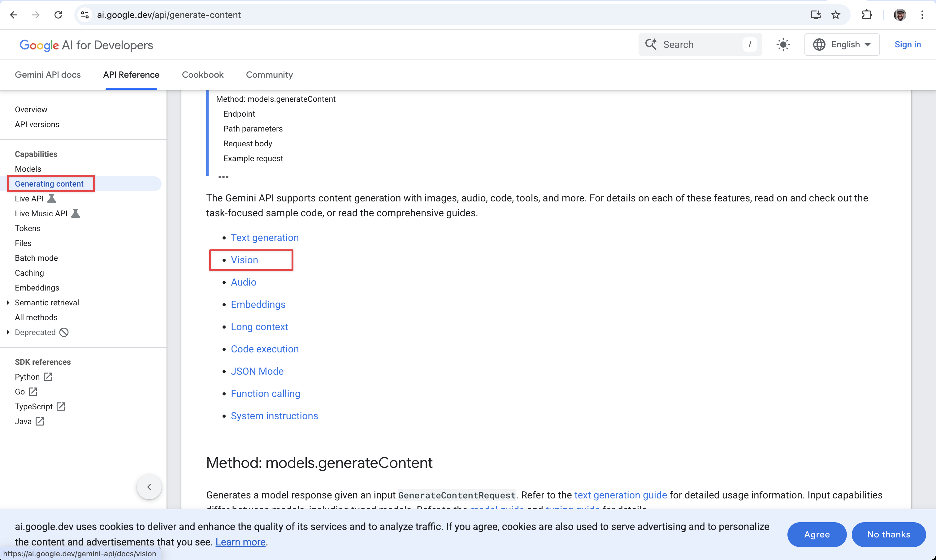Click the Live Music API flask icon
The height and width of the screenshot is (560, 936).
point(76,213)
